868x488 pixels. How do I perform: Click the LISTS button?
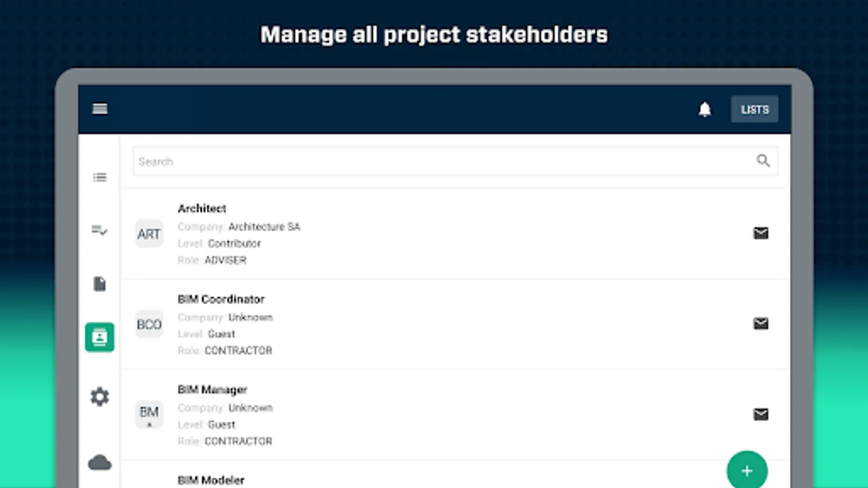coord(755,109)
